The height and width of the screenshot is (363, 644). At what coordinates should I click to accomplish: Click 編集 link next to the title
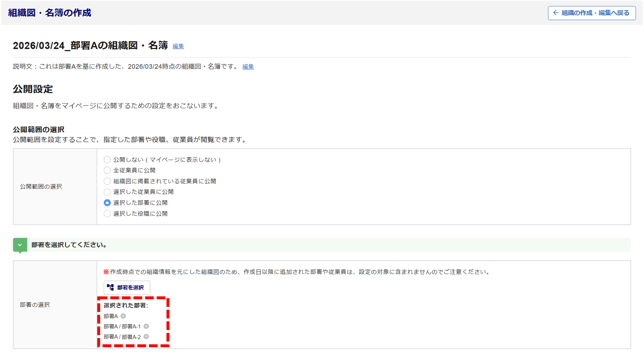click(x=178, y=46)
